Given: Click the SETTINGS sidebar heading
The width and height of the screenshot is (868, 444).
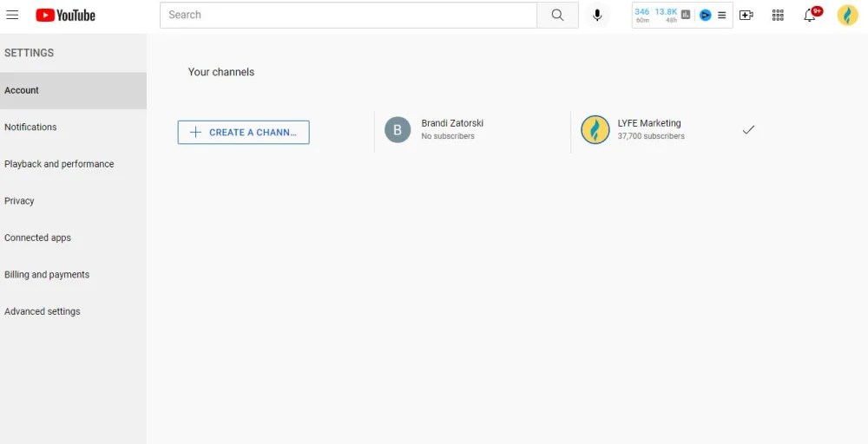Looking at the screenshot, I should tap(29, 53).
